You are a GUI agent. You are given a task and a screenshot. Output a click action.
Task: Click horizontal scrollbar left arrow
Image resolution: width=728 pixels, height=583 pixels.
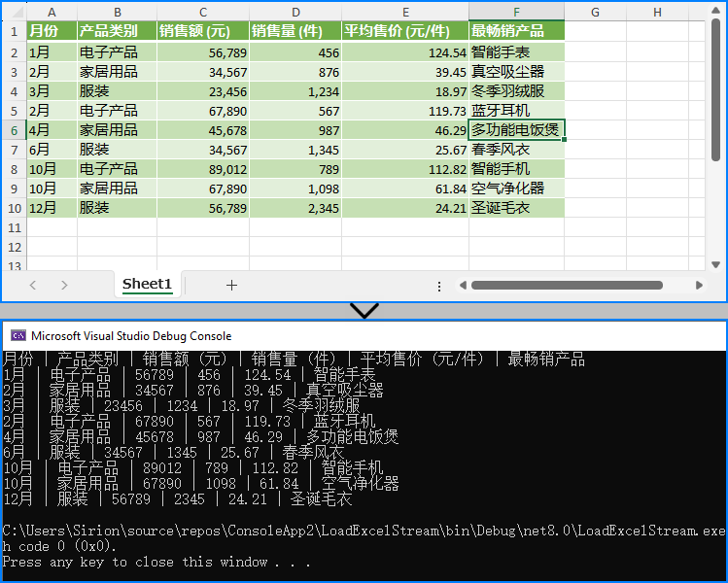(463, 285)
